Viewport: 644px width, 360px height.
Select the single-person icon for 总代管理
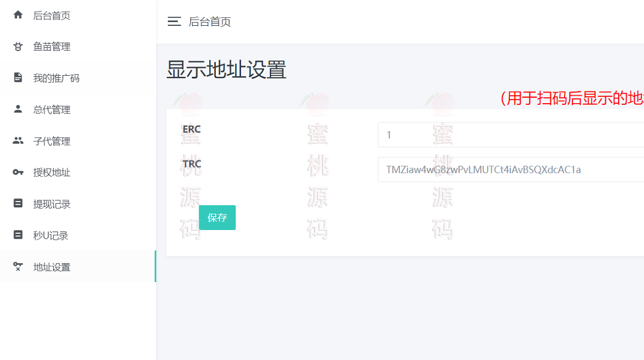[18, 109]
